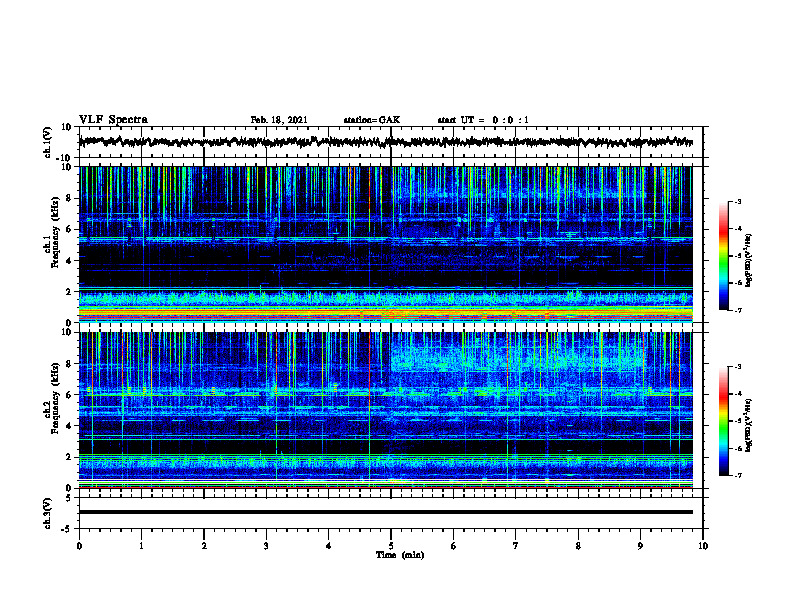Click time tick "6" on bottom axis
Viewport: 792px width, 612px height.
(x=453, y=546)
